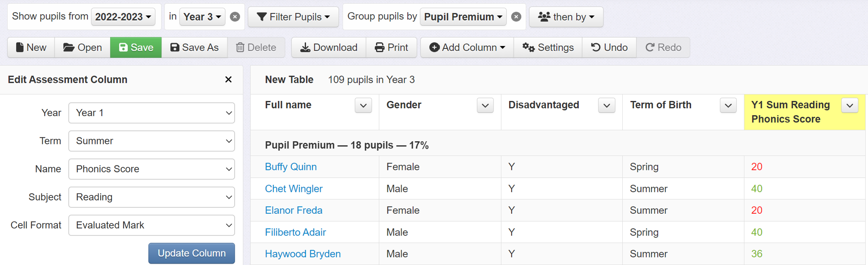The width and height of the screenshot is (868, 265).
Task: Undo the last change
Action: pos(609,48)
